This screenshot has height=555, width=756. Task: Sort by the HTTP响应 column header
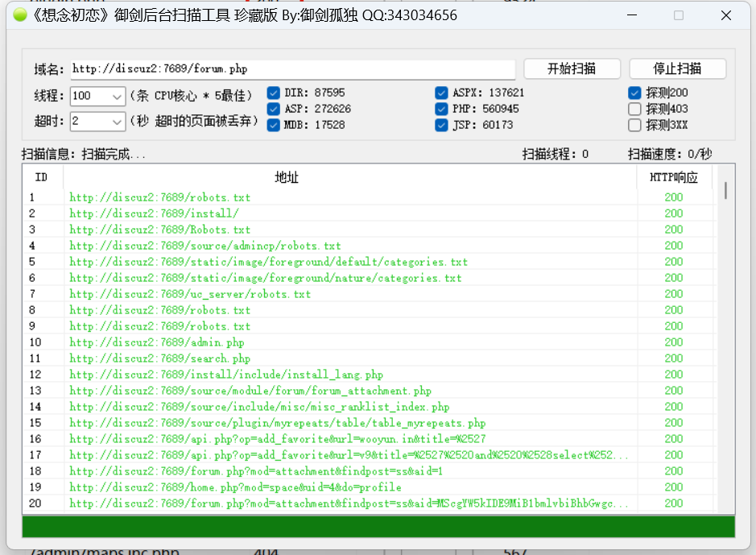[674, 177]
